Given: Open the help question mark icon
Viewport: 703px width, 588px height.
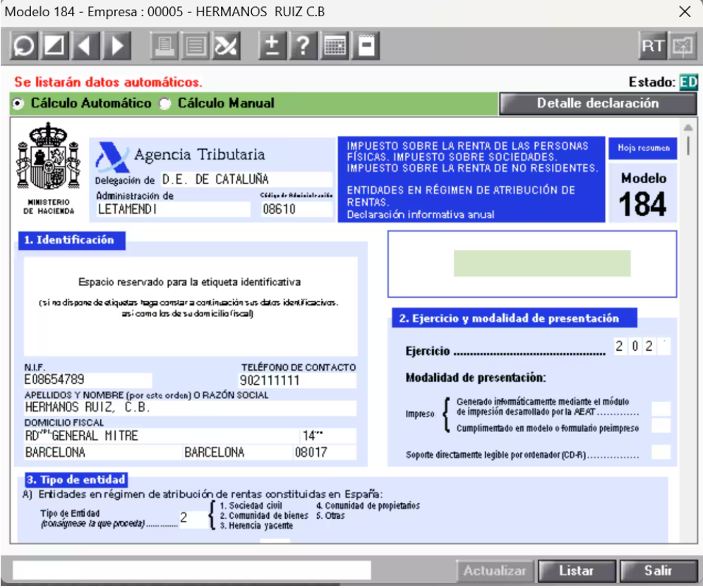Looking at the screenshot, I should tap(302, 47).
